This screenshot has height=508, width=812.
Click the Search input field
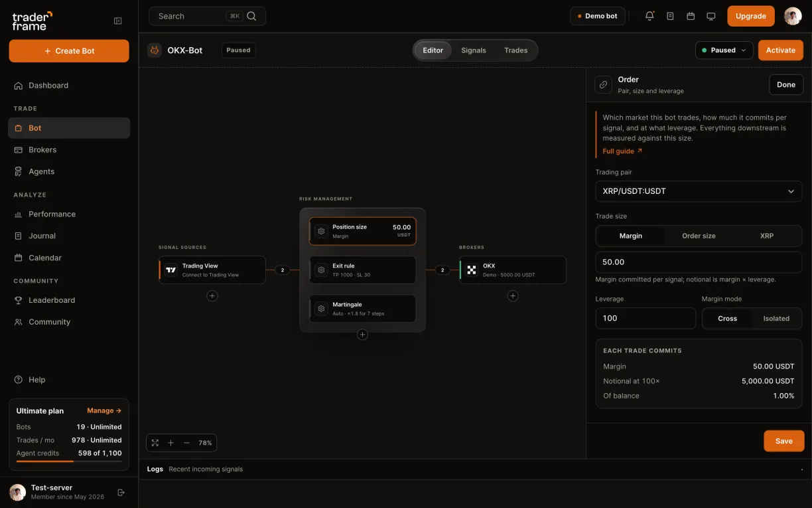(208, 16)
